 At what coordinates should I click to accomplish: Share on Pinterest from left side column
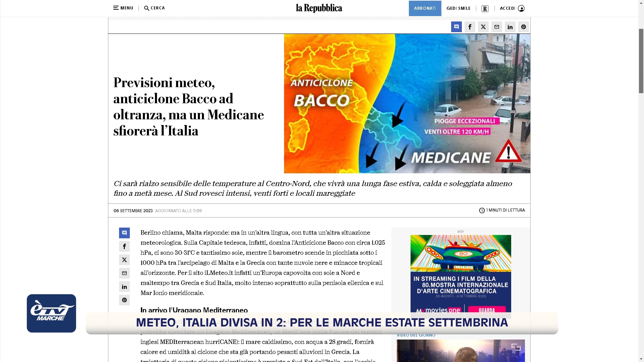point(124,300)
